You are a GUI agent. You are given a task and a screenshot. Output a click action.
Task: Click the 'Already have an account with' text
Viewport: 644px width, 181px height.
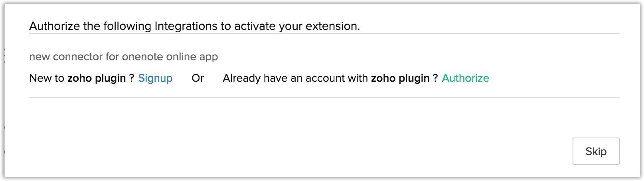click(x=295, y=78)
